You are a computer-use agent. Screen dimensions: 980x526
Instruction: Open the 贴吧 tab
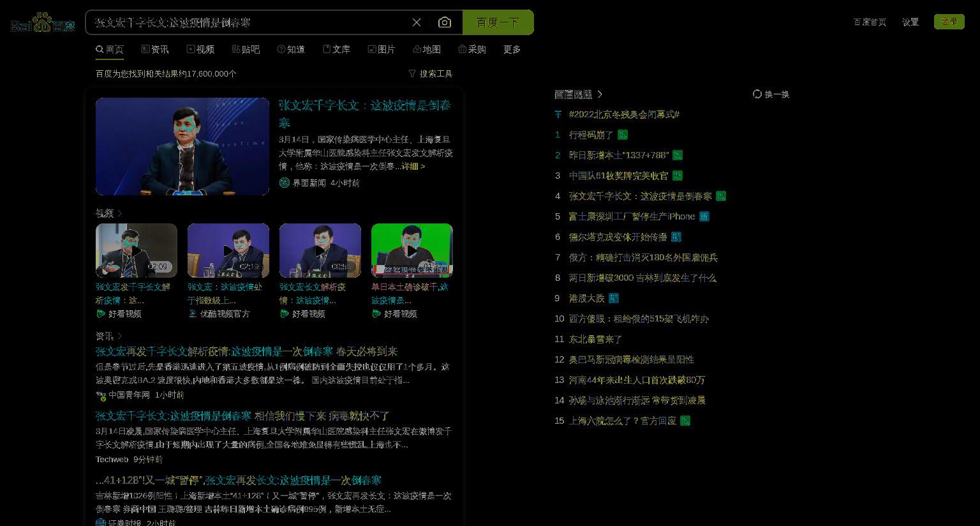(x=246, y=49)
